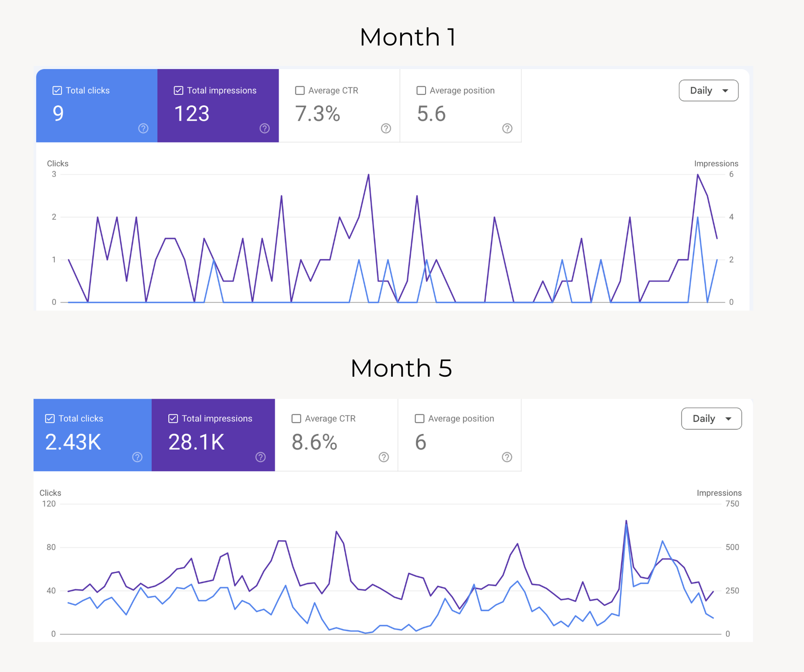
Task: Click the Month 5 heading
Action: (401, 368)
